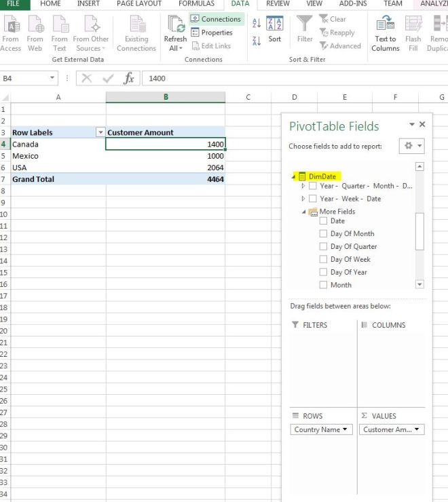
Task: Click the Connections button
Action: [x=216, y=19]
